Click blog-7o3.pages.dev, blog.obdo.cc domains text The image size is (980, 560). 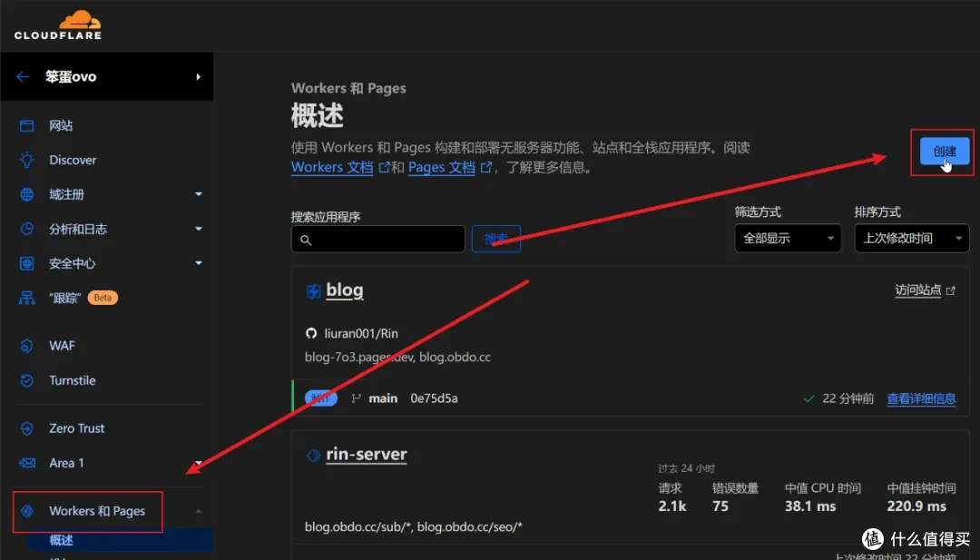click(397, 357)
